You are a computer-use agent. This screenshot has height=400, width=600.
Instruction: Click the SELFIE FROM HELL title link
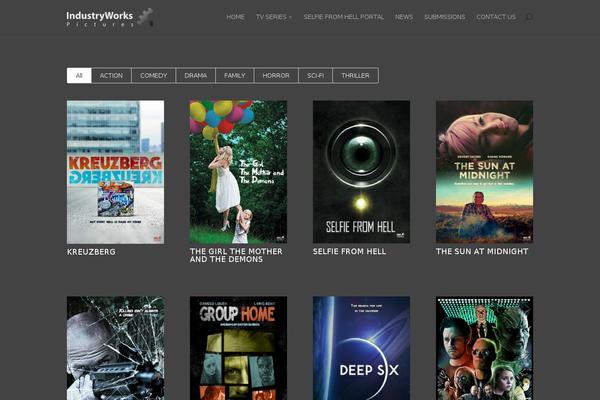[349, 251]
